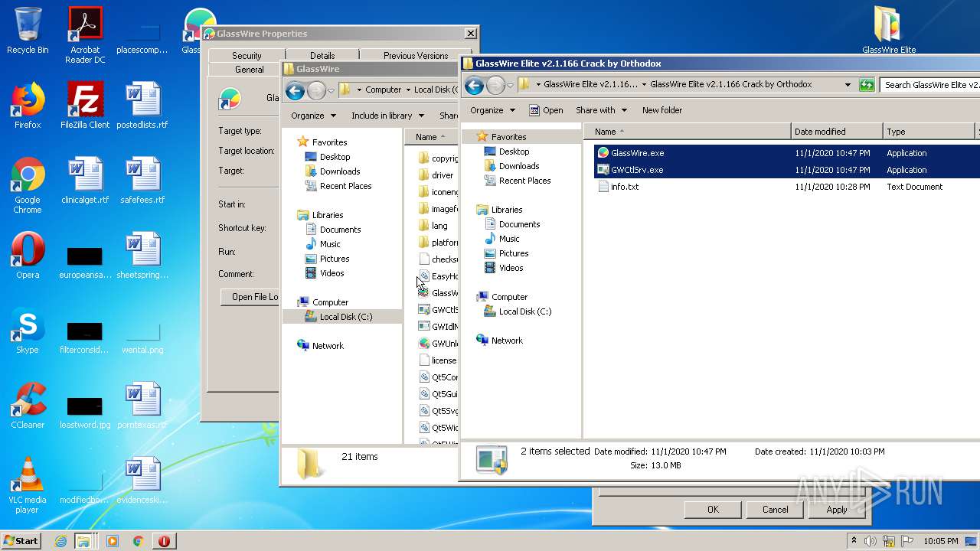Open the Start menu
The height and width of the screenshot is (551, 980).
(x=21, y=541)
